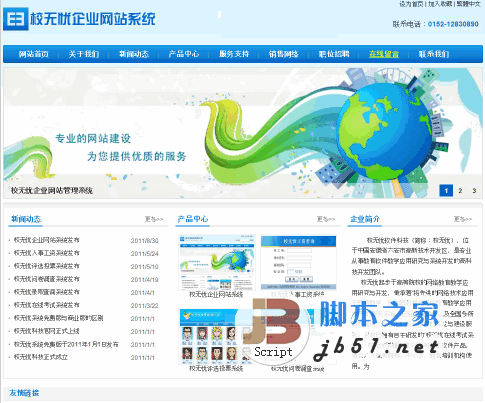Open news 校无忧系统免费版于2011年1月1日发布

tap(66, 344)
